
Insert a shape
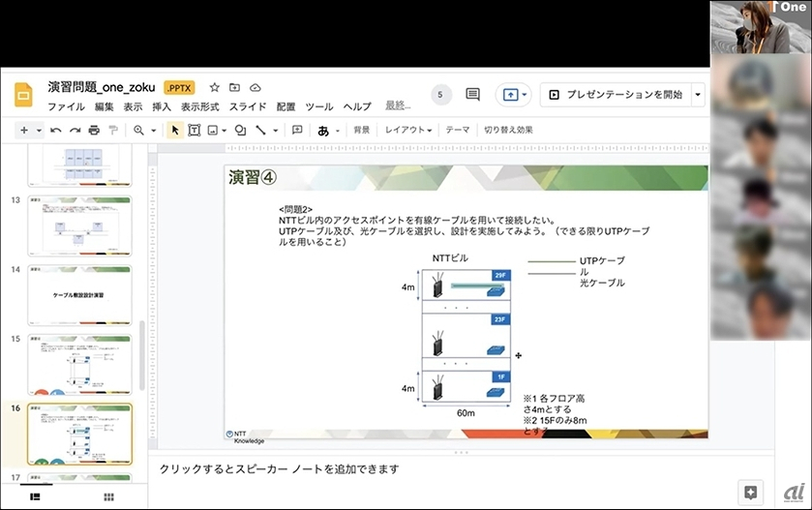240,130
